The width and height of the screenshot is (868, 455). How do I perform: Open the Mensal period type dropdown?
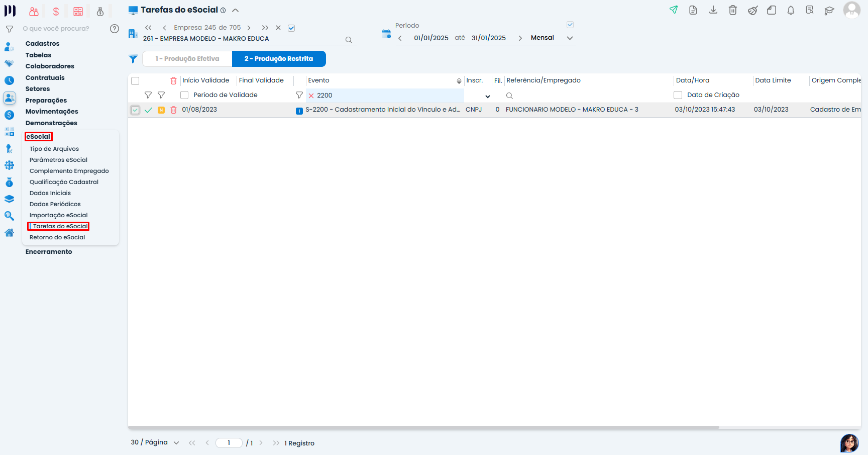point(570,38)
